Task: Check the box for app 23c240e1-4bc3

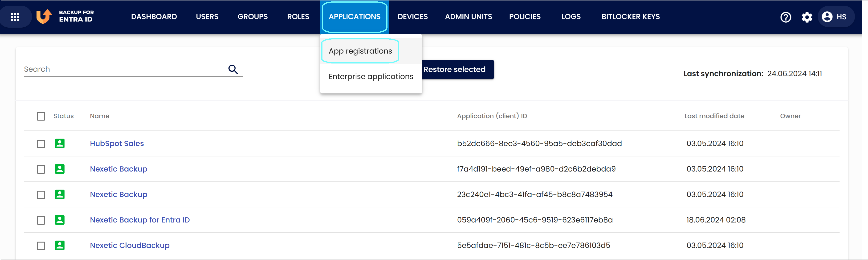Action: 41,195
